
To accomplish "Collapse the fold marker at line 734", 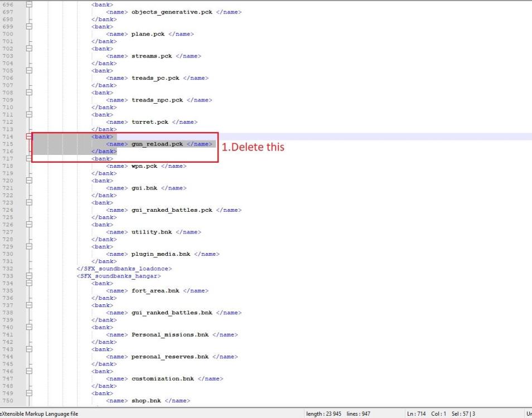I will 29,284.
